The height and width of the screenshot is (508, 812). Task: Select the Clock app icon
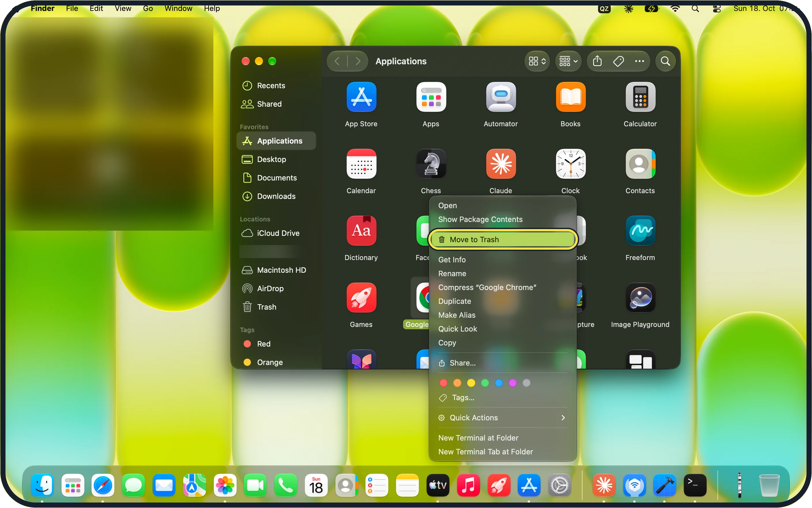point(570,164)
